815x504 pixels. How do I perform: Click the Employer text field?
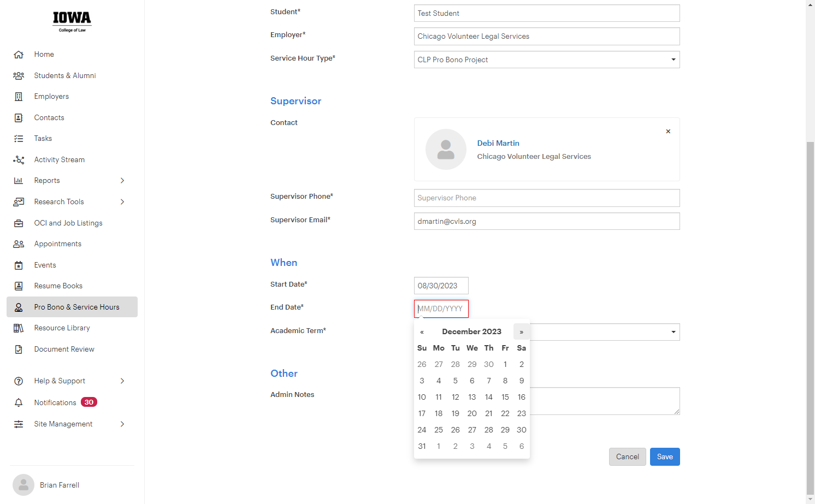[547, 37]
